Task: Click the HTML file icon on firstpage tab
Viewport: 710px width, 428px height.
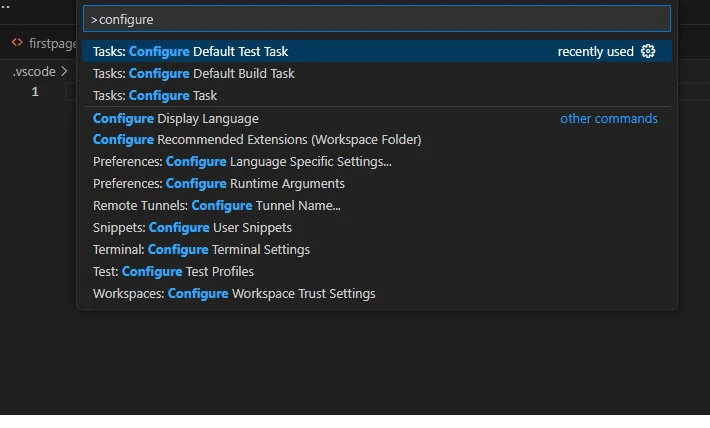Action: (x=17, y=43)
